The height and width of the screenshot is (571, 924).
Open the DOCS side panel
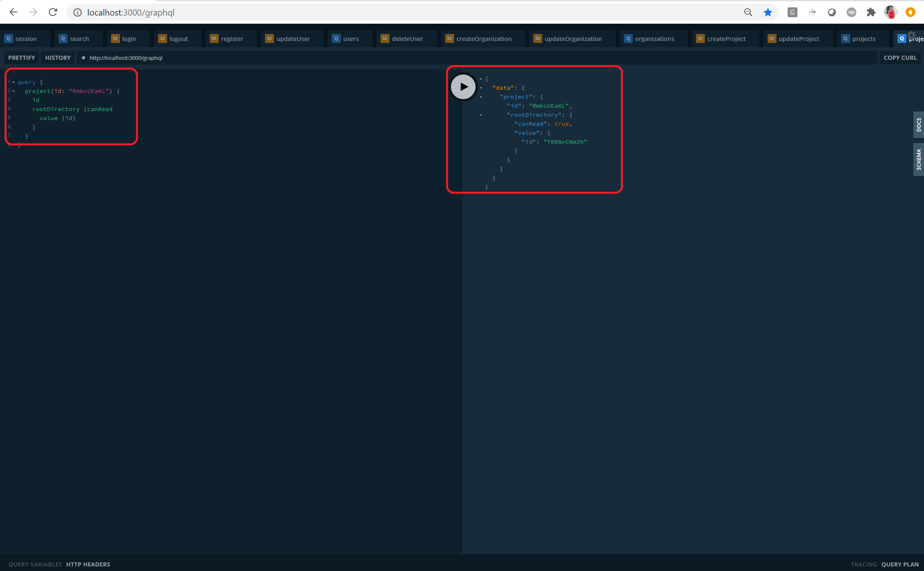coord(919,125)
